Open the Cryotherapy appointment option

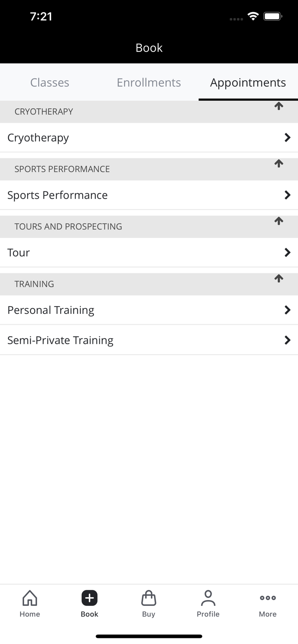click(x=39, y=138)
